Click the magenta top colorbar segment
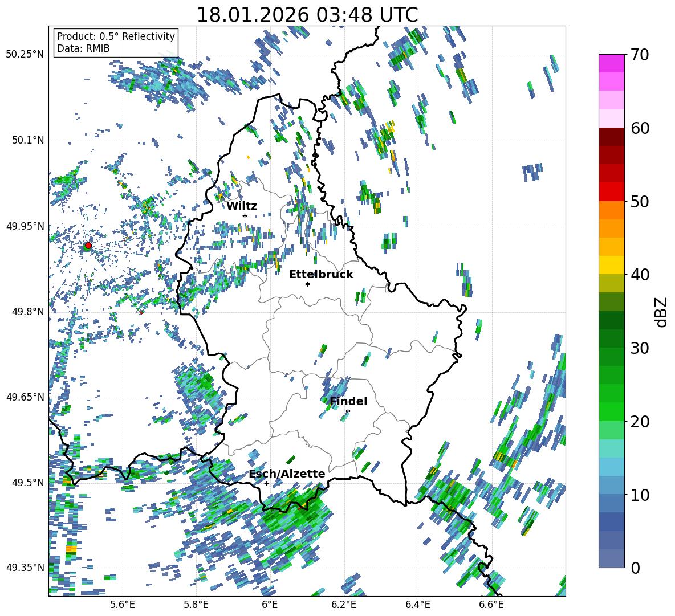The height and width of the screenshot is (616, 675). 612,63
